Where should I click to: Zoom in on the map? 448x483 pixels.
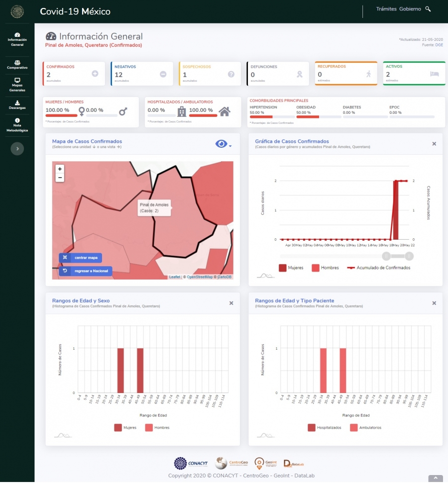coord(60,169)
